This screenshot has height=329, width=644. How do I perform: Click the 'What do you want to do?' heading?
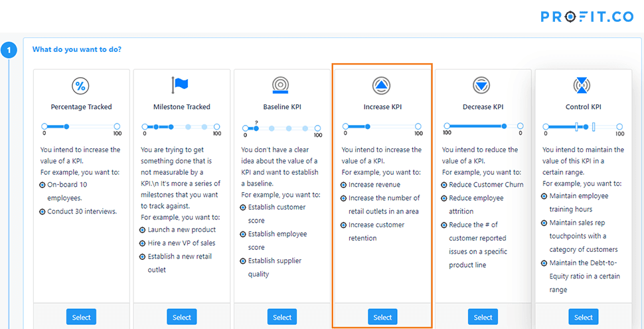[77, 49]
